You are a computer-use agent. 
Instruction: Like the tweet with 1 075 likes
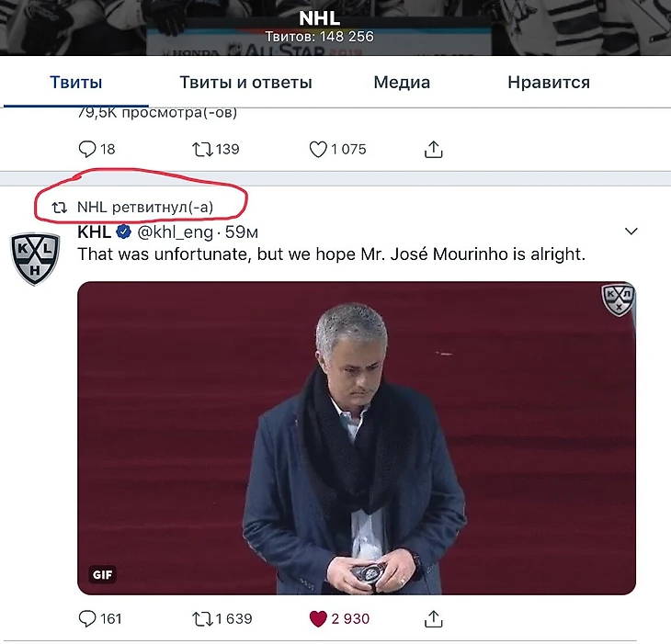pyautogui.click(x=318, y=148)
